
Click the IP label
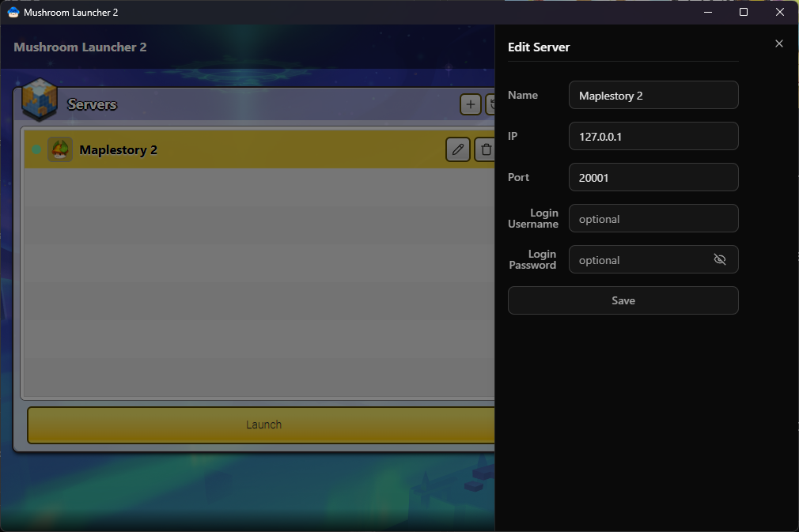tap(513, 136)
